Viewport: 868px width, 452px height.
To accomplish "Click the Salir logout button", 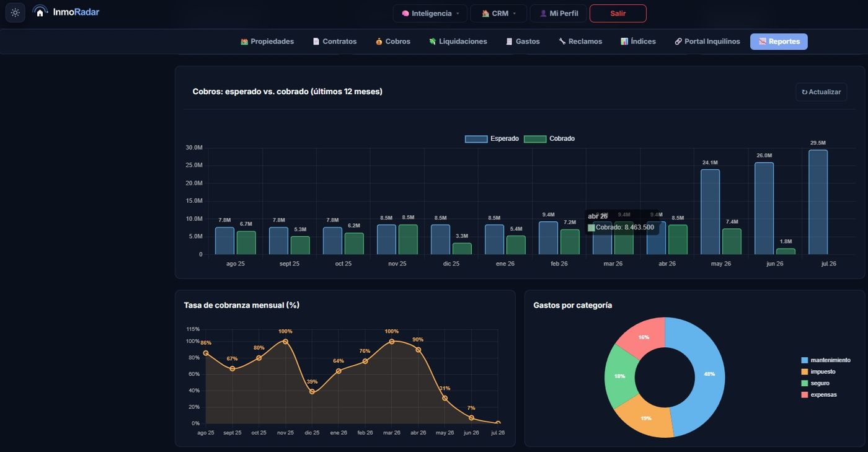I will 618,14.
